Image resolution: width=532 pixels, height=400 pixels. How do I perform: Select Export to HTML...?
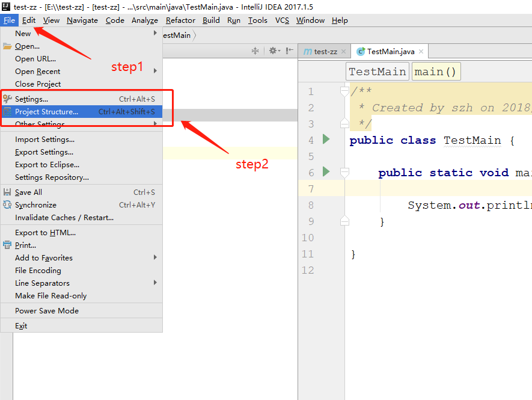tap(81, 233)
